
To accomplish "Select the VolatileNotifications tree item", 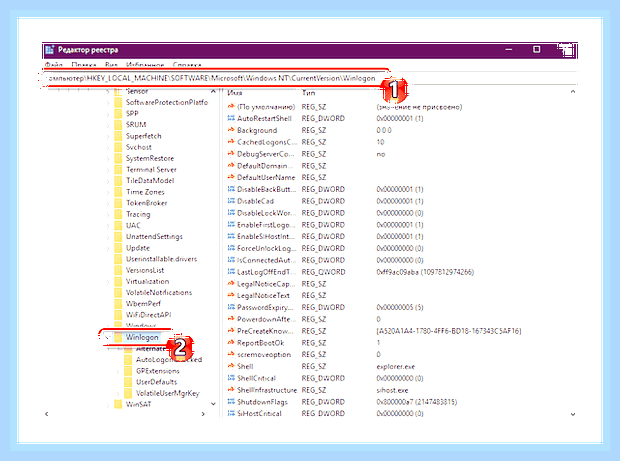I will pyautogui.click(x=159, y=293).
